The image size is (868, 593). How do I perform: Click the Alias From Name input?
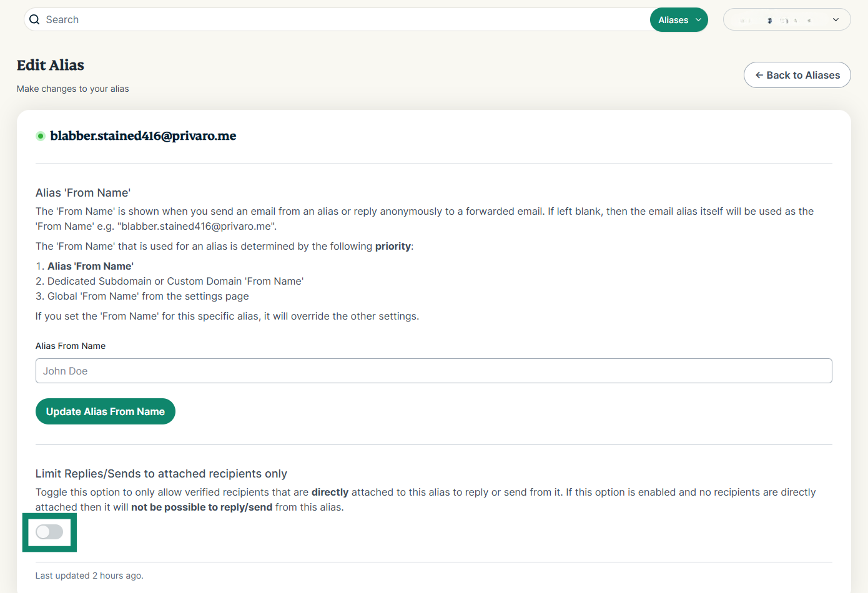433,371
